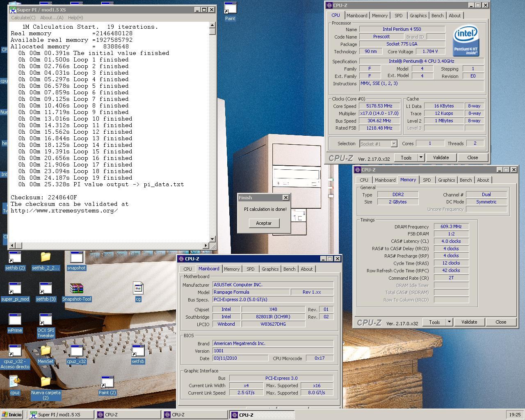Open About tab in CPU window

click(454, 16)
